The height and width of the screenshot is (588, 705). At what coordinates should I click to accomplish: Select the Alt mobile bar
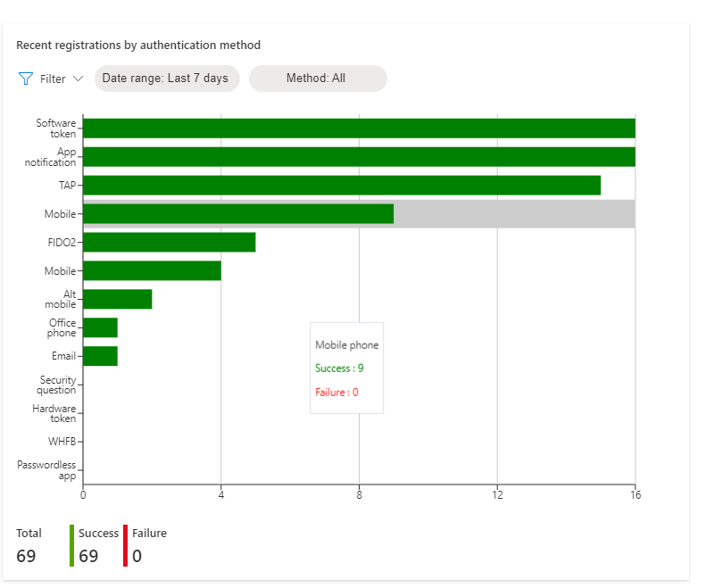pos(117,299)
